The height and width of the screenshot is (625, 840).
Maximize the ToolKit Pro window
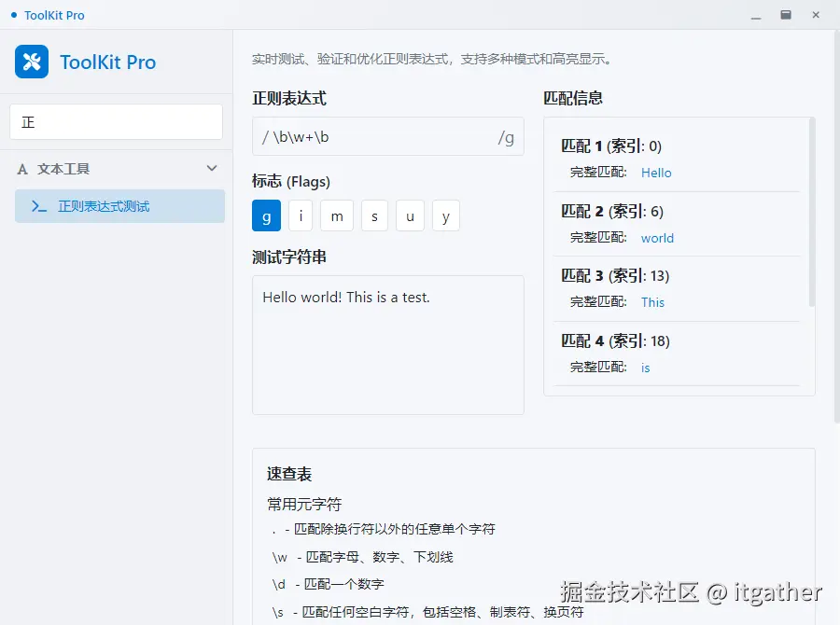coord(786,15)
